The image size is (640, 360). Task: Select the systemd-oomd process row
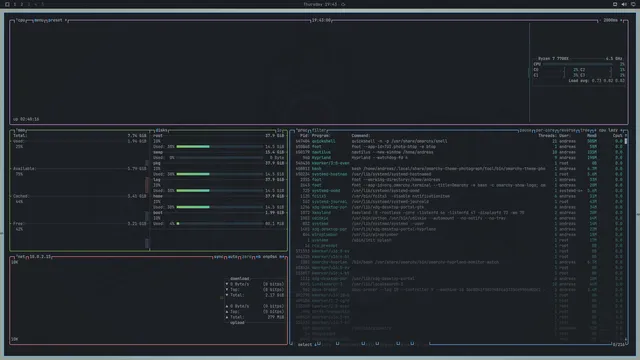click(x=460, y=191)
